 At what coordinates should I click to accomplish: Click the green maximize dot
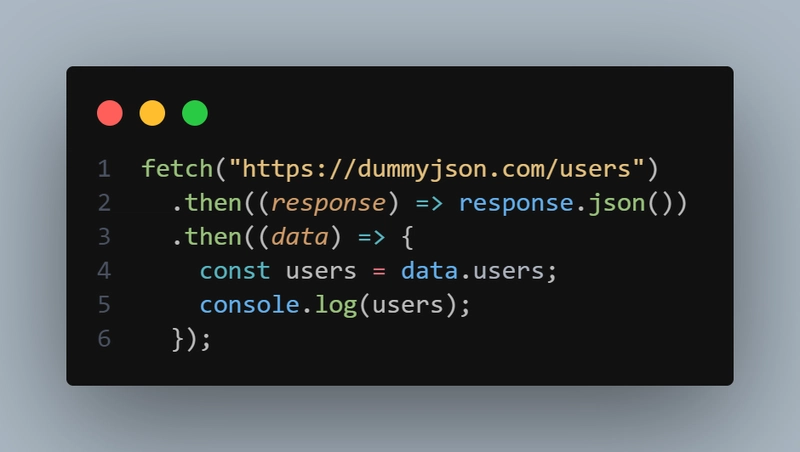pyautogui.click(x=195, y=113)
